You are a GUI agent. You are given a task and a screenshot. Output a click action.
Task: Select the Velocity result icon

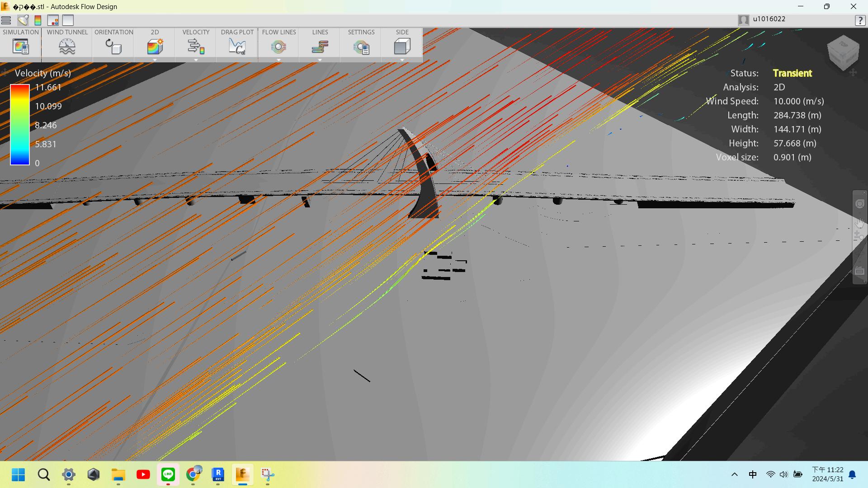point(196,46)
